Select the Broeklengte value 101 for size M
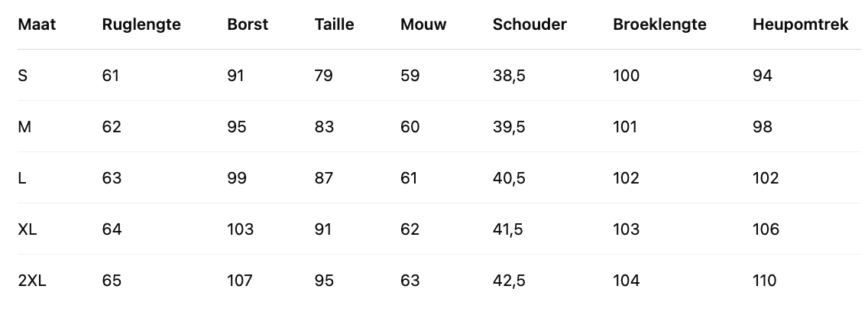Image resolution: width=868 pixels, height=312 pixels. [625, 127]
